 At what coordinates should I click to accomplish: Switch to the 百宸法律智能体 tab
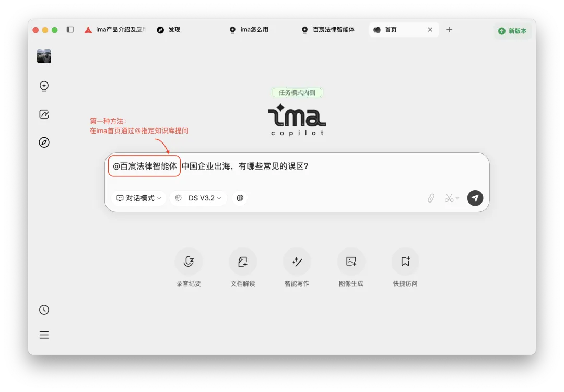(328, 29)
